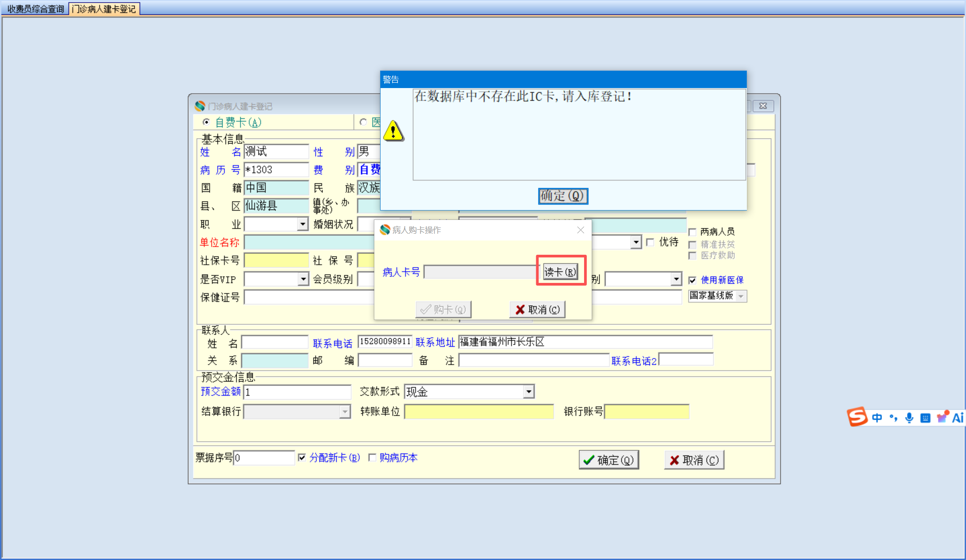
Task: Uncheck the 使用新医保 checkbox
Action: click(692, 280)
